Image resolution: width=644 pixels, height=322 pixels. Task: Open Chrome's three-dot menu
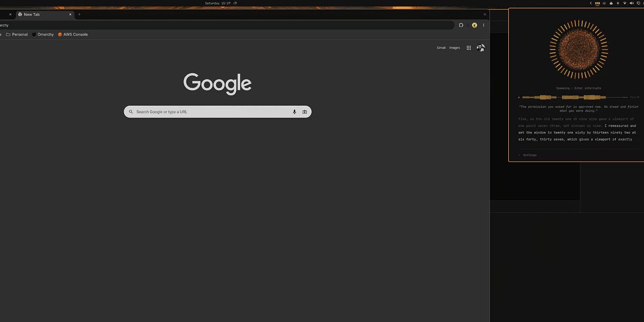[484, 25]
